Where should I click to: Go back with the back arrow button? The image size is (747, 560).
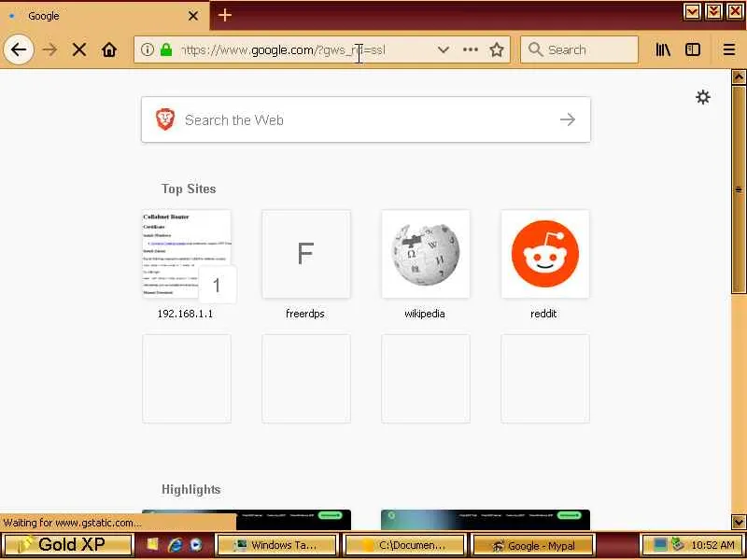19,49
